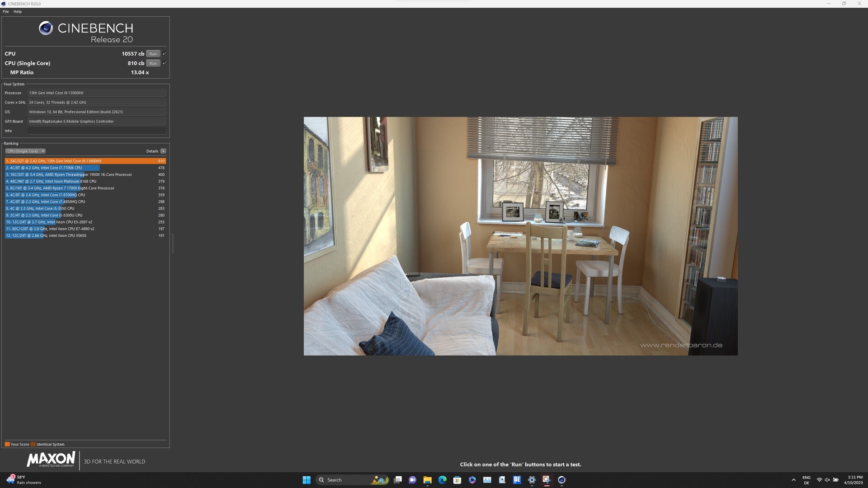This screenshot has width=868, height=488.
Task: Open the File menu
Action: coord(5,12)
